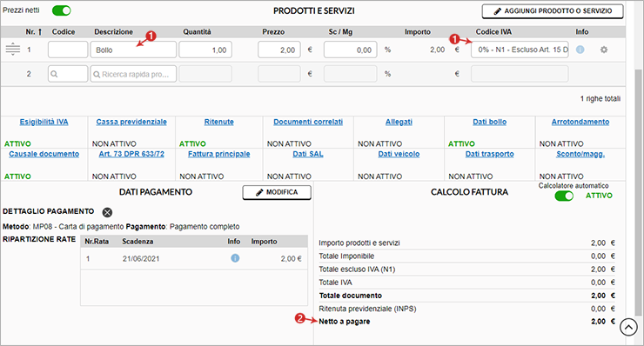
Task: Click the info icon for installment 1
Action: tap(235, 258)
